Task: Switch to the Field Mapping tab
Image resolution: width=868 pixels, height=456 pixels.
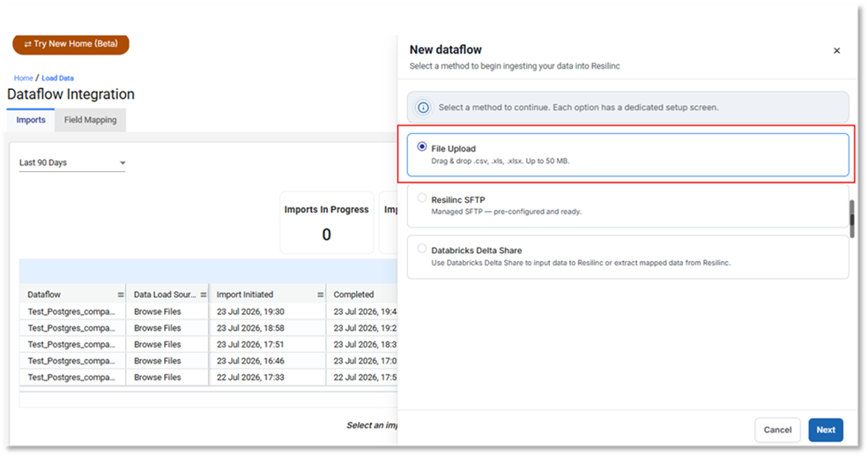Action: coord(90,120)
